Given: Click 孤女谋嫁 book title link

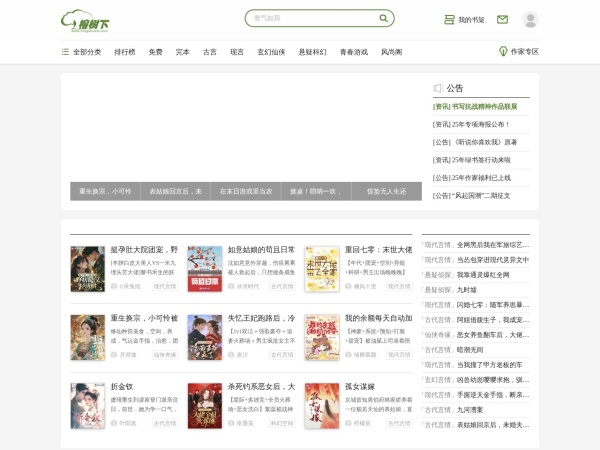Looking at the screenshot, I should [360, 386].
